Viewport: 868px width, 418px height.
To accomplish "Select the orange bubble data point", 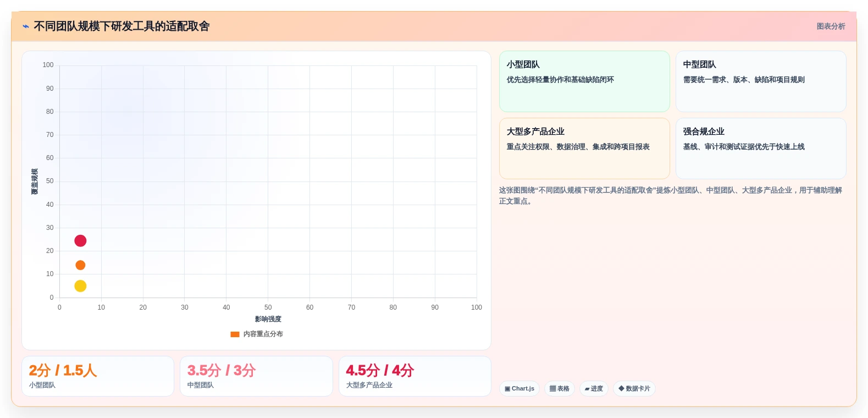I will coord(80,265).
